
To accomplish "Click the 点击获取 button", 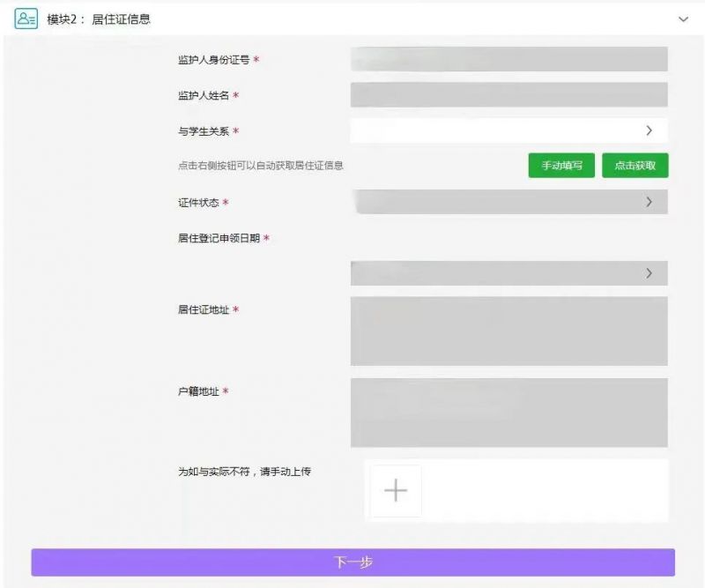I will point(634,166).
